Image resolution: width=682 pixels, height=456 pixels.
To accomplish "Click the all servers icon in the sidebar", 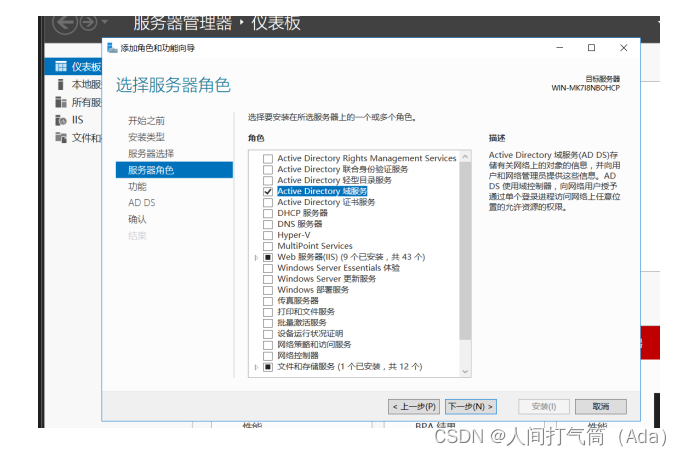I will [60, 102].
